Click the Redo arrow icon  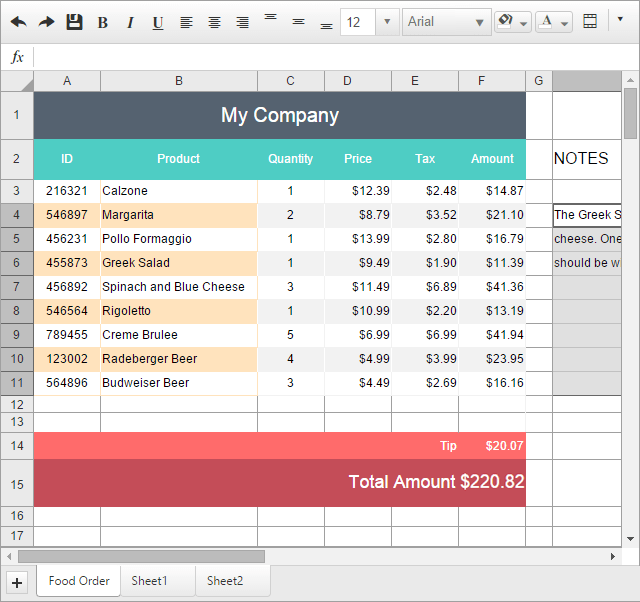point(47,22)
